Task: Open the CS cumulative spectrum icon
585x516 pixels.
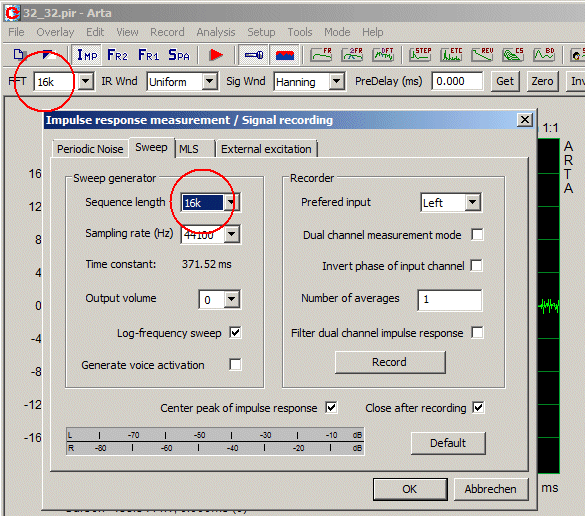Action: click(x=513, y=55)
